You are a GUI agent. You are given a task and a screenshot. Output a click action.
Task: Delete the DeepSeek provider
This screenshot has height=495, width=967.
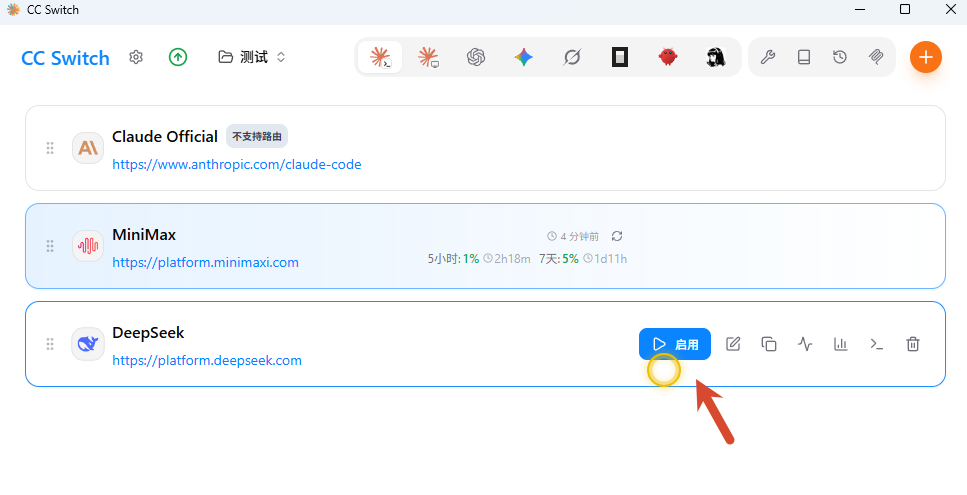[x=913, y=344]
